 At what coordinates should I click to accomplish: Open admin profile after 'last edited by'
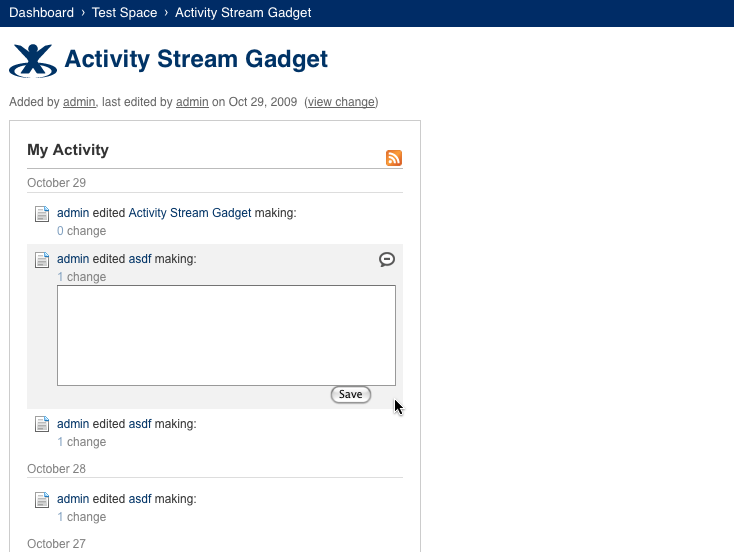coord(192,102)
